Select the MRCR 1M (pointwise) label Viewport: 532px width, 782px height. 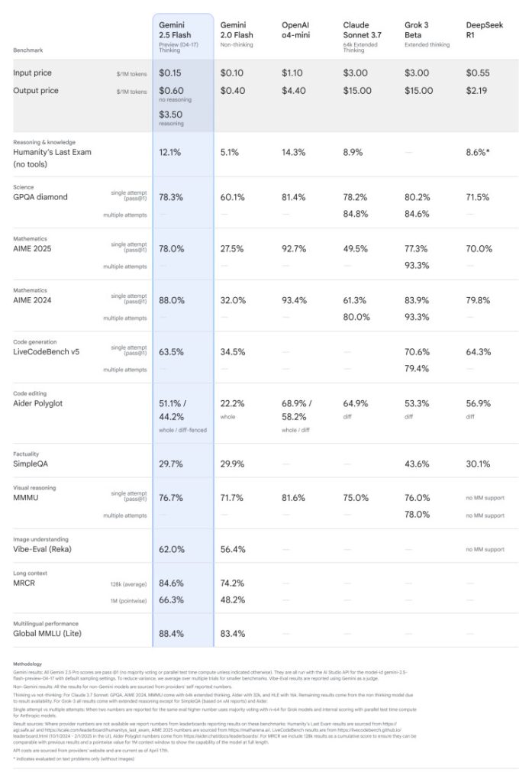[x=129, y=600]
